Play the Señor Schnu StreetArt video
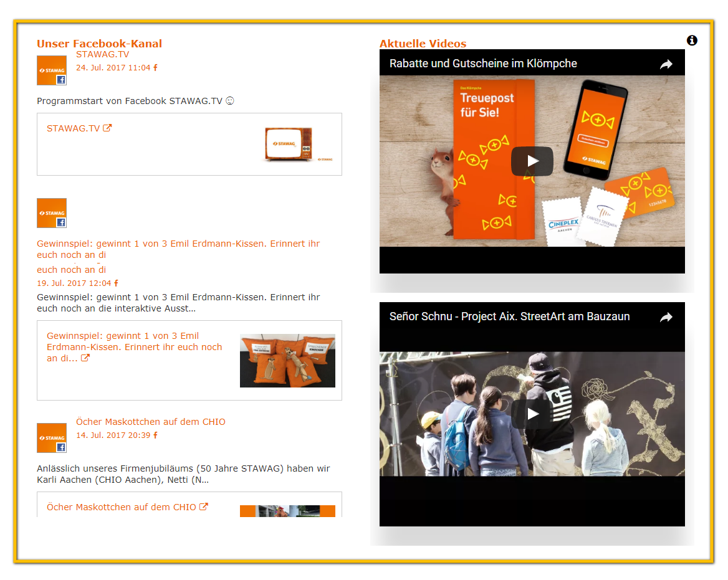The height and width of the screenshot is (580, 728). (532, 414)
